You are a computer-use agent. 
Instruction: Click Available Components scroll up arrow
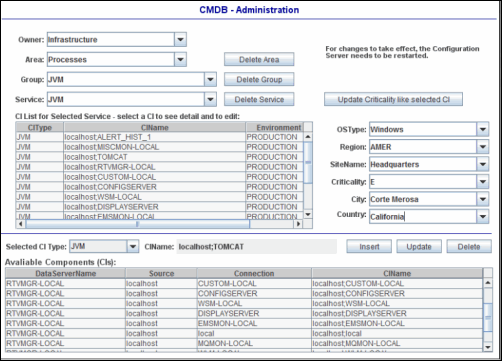click(x=488, y=283)
